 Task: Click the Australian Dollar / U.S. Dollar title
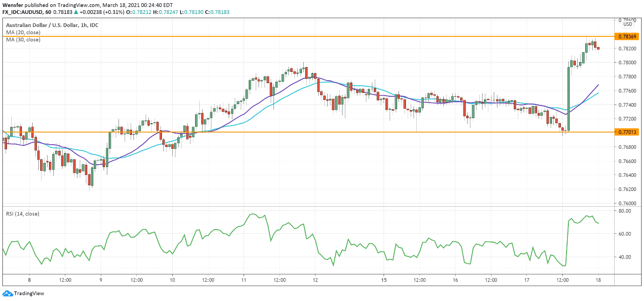click(x=51, y=25)
